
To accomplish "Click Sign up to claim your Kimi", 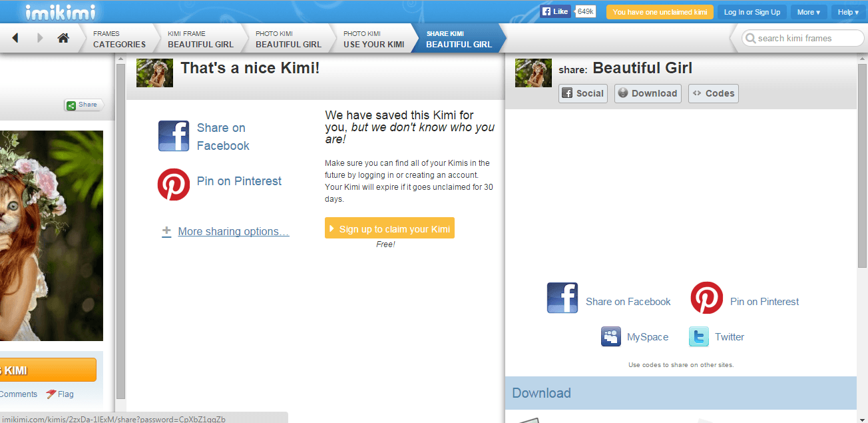I will pos(389,228).
